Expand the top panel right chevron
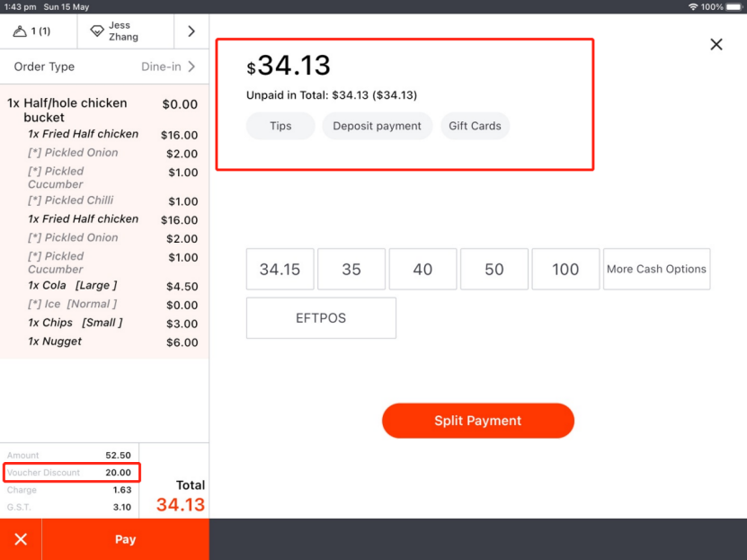 (x=191, y=31)
